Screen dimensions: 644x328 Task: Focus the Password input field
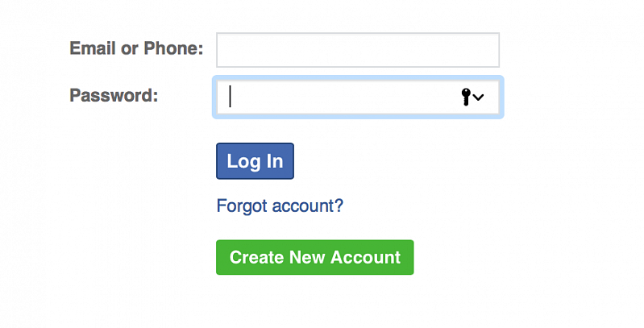click(x=339, y=98)
